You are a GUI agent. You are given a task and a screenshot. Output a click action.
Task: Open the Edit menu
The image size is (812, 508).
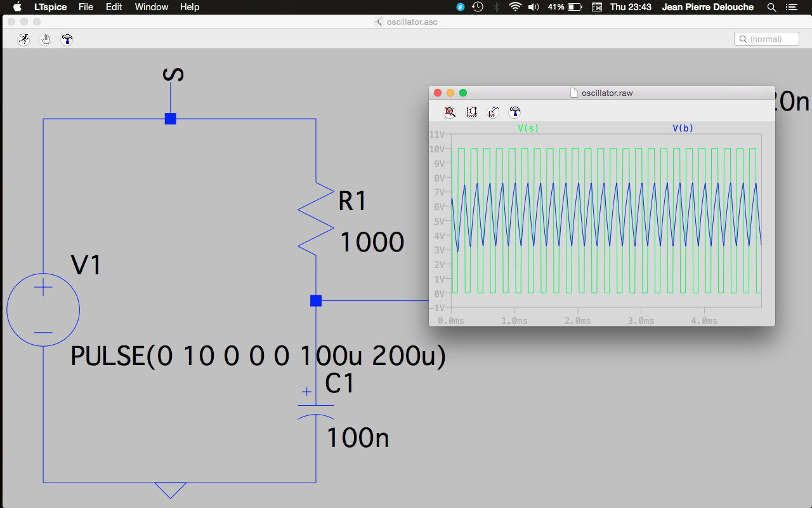(x=114, y=7)
